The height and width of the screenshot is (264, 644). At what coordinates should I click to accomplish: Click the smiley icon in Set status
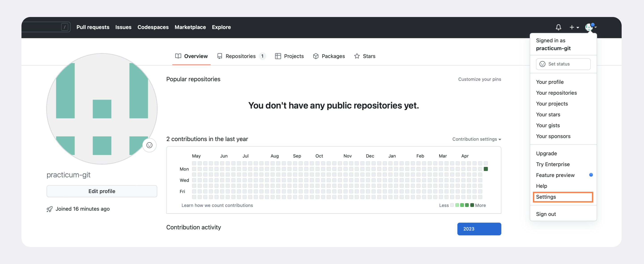pyautogui.click(x=542, y=64)
